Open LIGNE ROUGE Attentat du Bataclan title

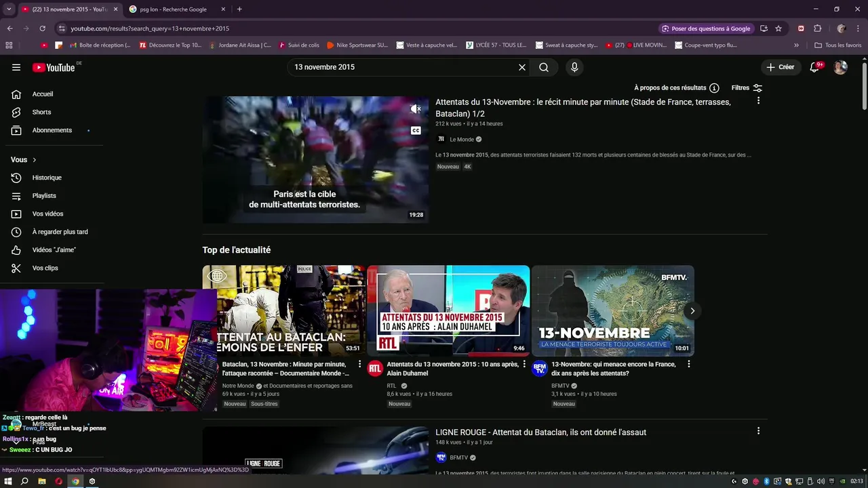540,432
